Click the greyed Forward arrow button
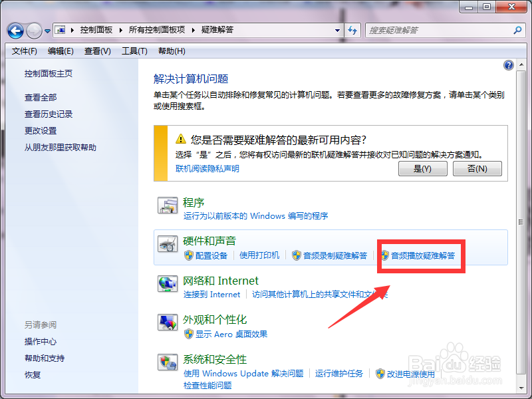Viewport: 532px width, 399px height. click(x=34, y=31)
